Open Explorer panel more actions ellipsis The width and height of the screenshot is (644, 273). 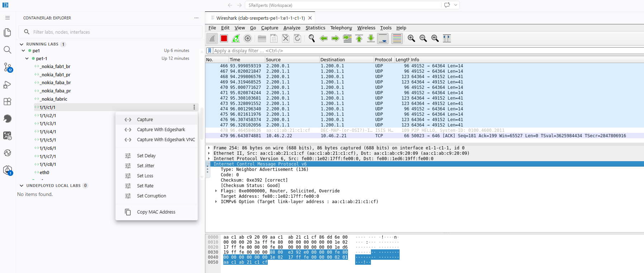(x=196, y=18)
